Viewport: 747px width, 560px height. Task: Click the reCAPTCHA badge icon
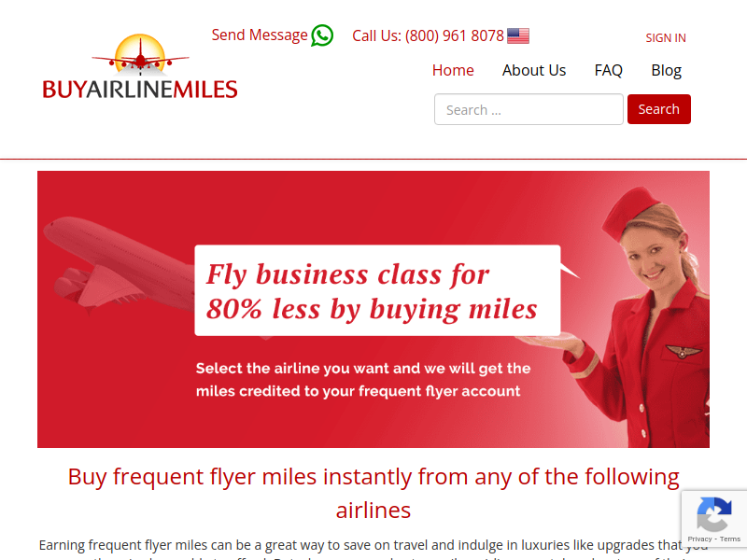(714, 514)
